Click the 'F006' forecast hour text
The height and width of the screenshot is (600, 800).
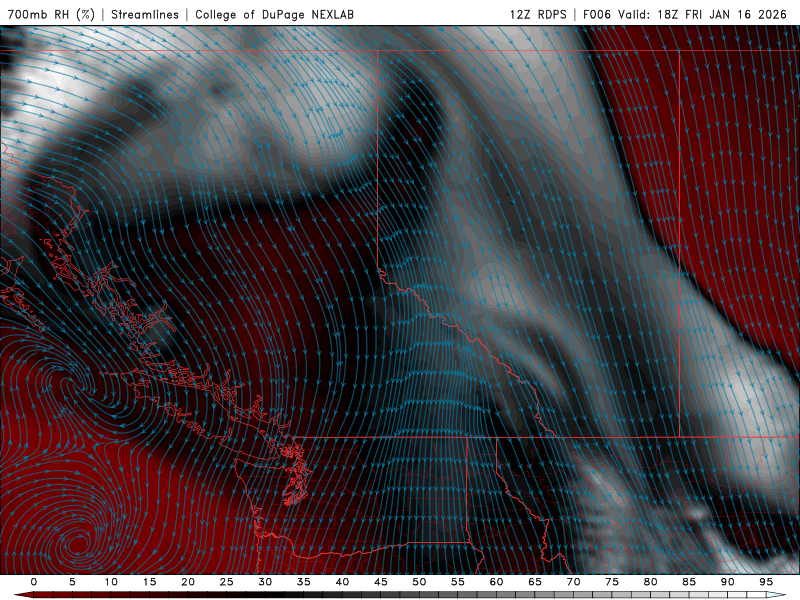tap(596, 14)
